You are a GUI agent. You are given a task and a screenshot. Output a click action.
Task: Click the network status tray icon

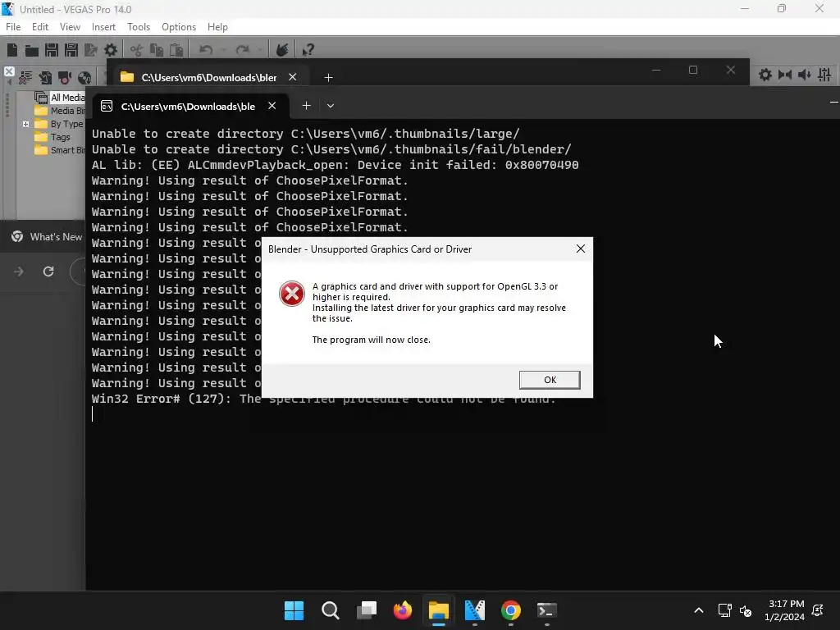click(725, 610)
